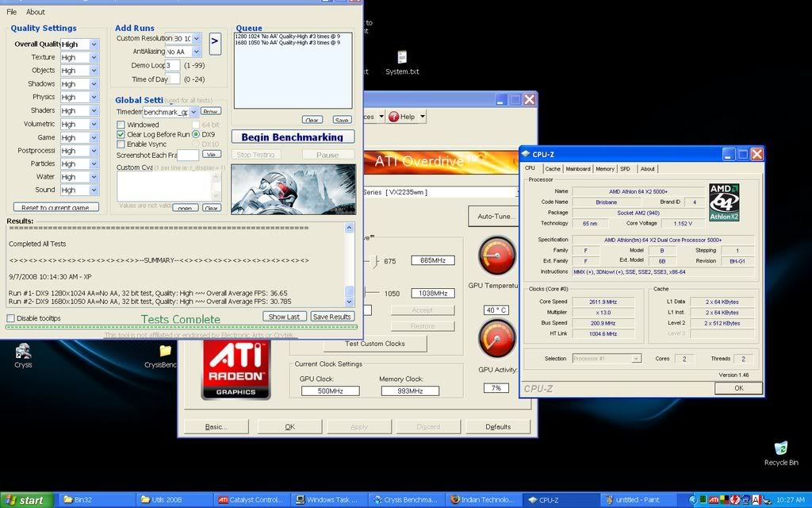Click the red Help question-mark icon
The image size is (812, 508).
pos(394,117)
